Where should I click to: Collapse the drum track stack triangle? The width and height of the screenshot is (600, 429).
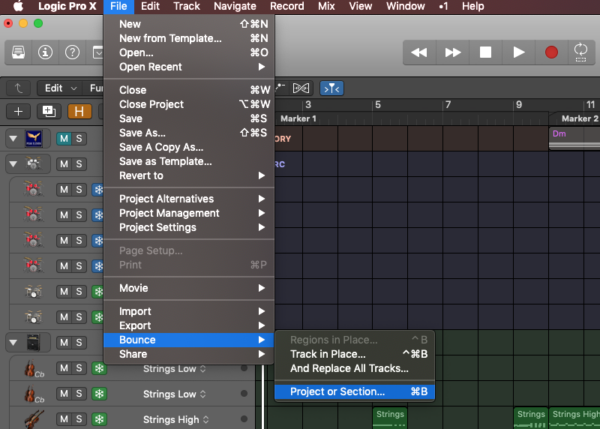(13, 164)
